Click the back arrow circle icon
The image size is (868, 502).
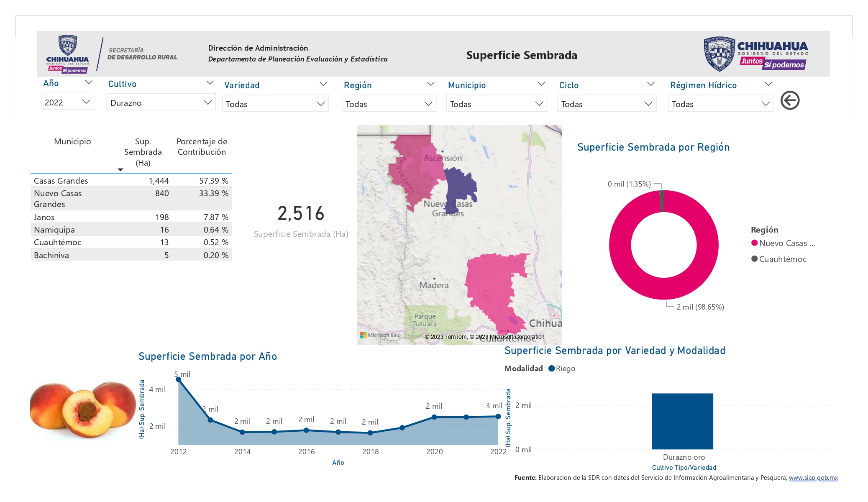click(790, 100)
